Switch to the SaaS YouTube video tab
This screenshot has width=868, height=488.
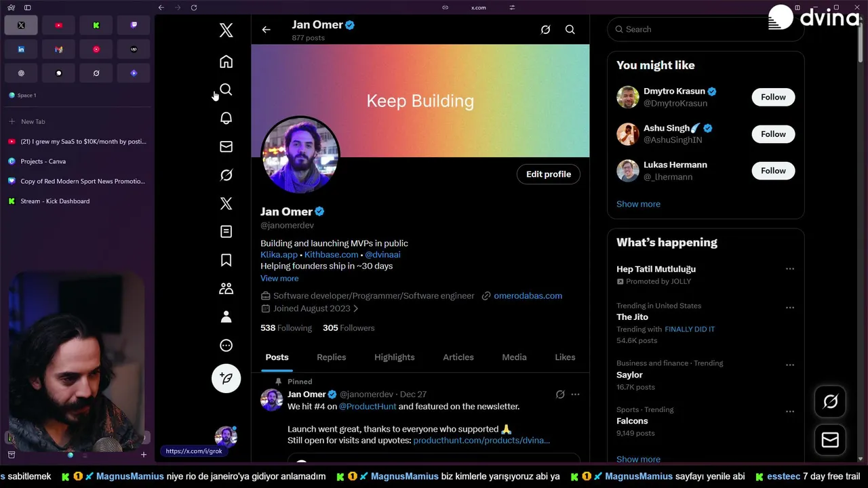tap(77, 142)
